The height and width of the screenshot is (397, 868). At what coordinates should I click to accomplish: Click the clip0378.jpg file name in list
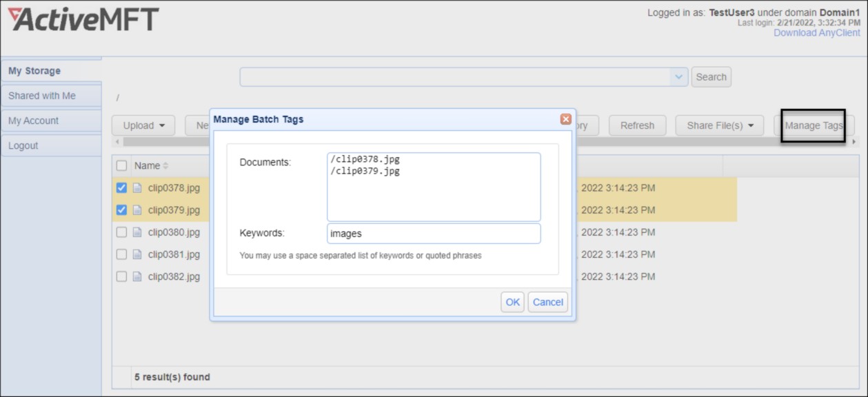click(174, 188)
